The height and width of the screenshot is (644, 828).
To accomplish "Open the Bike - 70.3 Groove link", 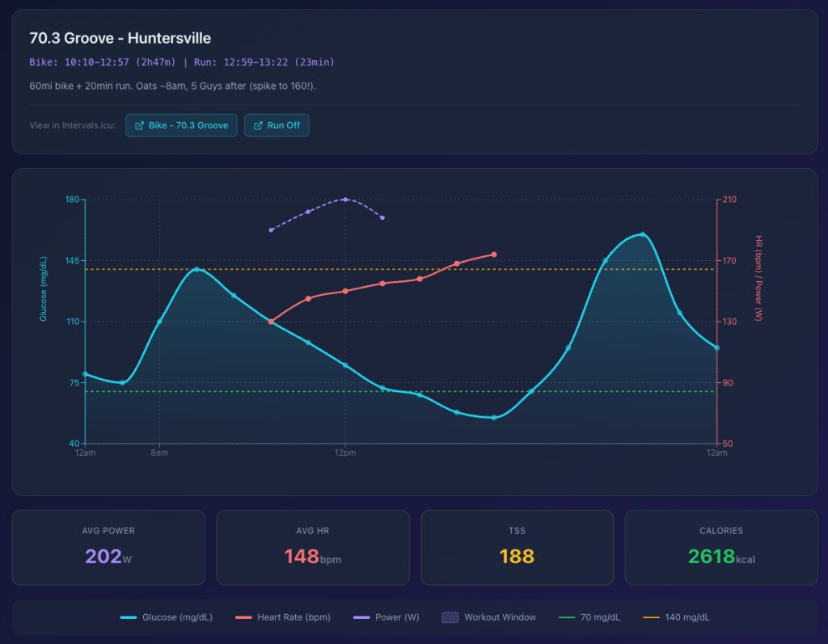I will point(181,126).
